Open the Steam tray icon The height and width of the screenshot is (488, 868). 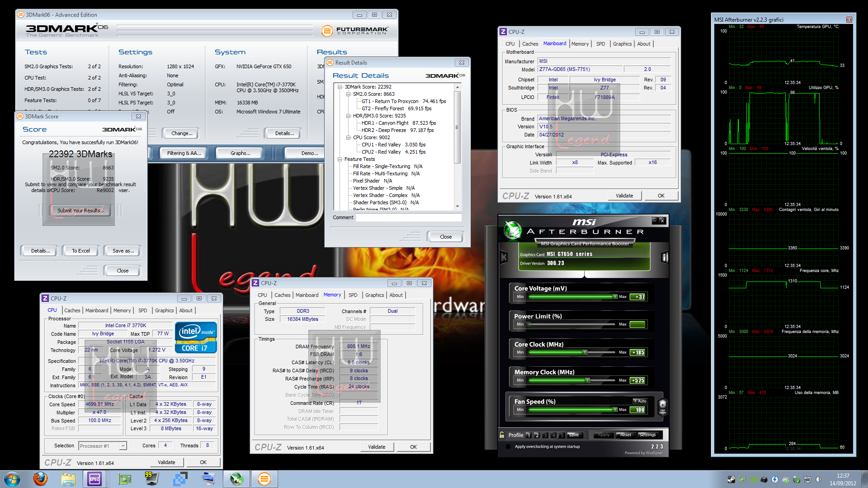pyautogui.click(x=731, y=479)
